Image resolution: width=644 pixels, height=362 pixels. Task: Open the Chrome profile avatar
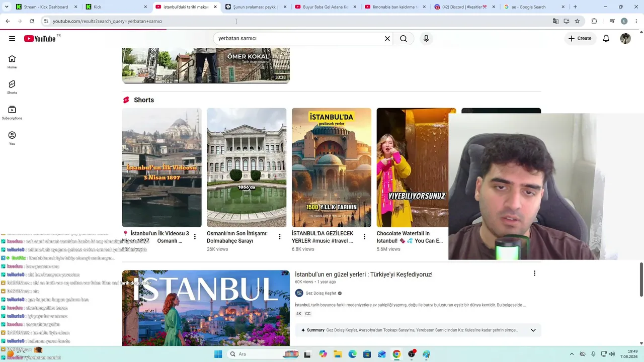point(624,21)
